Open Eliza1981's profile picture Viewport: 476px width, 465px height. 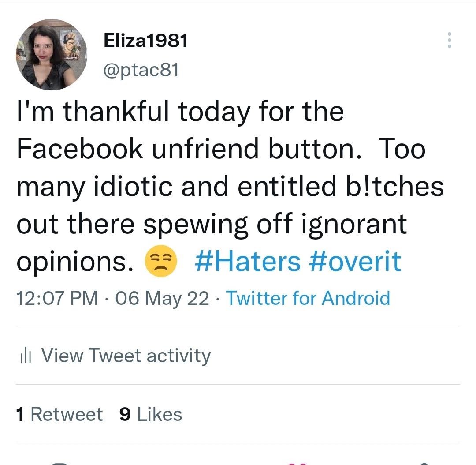pyautogui.click(x=52, y=55)
